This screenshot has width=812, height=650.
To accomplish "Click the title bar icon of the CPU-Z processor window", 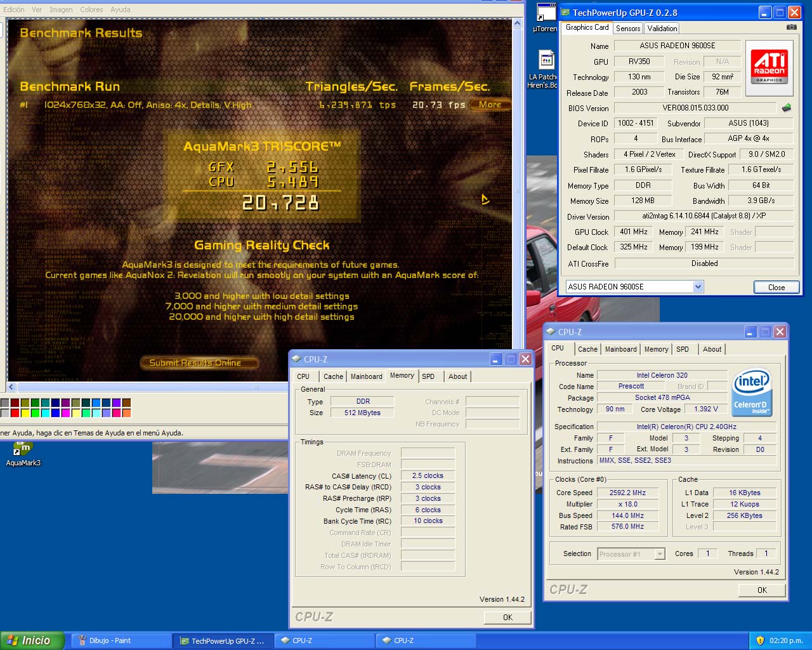I will (551, 331).
